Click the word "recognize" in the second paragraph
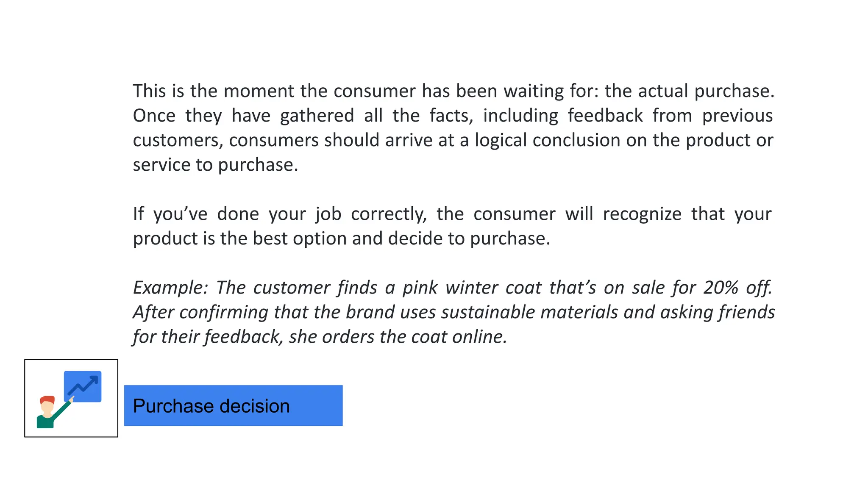The image size is (868, 488). tap(642, 214)
